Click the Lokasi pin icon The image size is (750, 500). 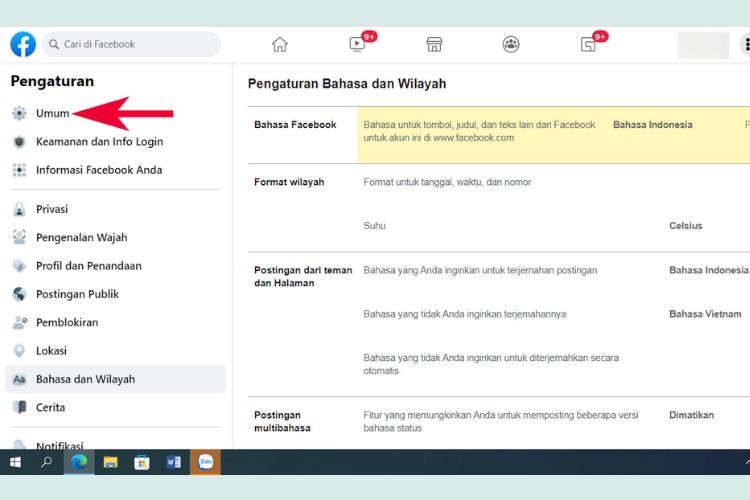click(x=19, y=351)
